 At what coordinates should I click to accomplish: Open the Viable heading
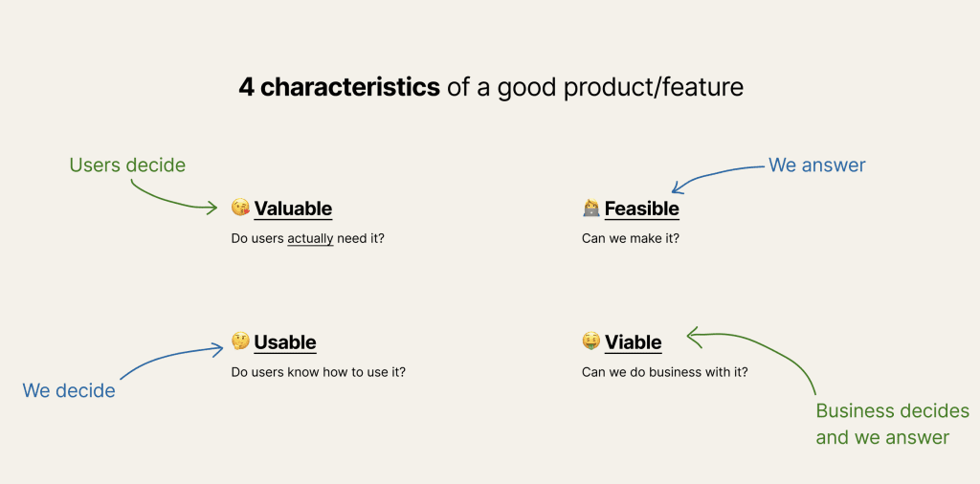[x=634, y=342]
